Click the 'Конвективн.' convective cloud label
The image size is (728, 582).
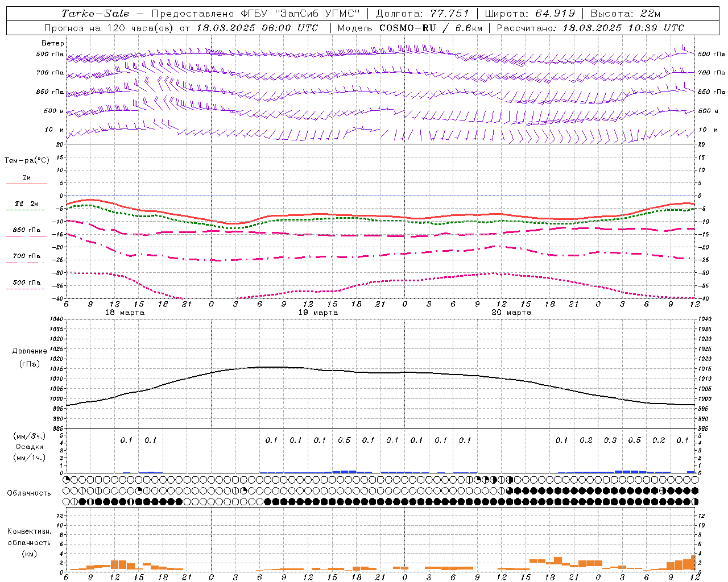click(x=30, y=531)
